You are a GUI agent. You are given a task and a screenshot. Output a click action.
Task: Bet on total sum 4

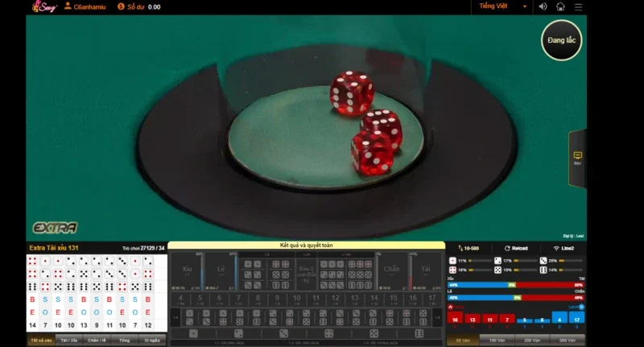click(180, 299)
